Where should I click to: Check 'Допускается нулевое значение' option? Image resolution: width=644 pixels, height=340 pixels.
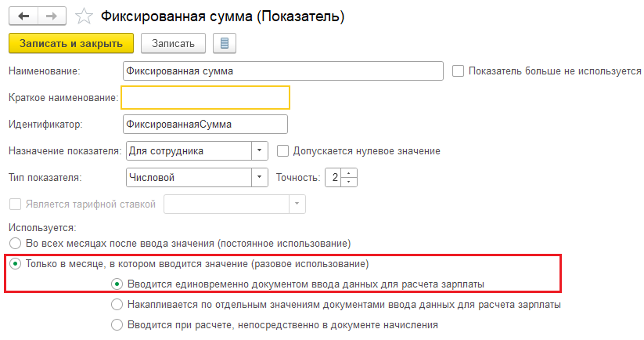pyautogui.click(x=282, y=151)
